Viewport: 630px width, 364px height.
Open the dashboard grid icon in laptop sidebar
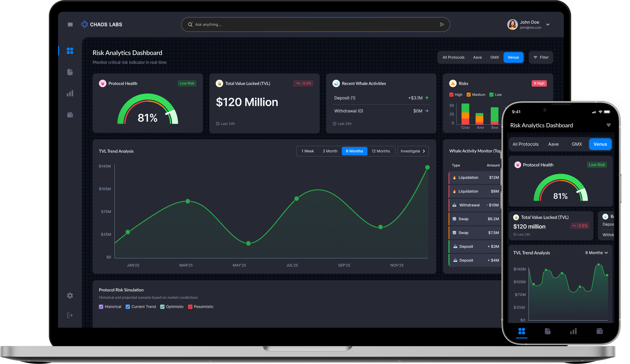pos(70,51)
